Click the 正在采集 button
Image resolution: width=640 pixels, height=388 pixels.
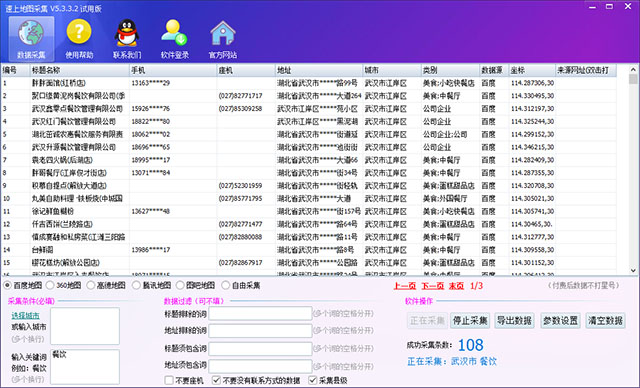tap(427, 321)
